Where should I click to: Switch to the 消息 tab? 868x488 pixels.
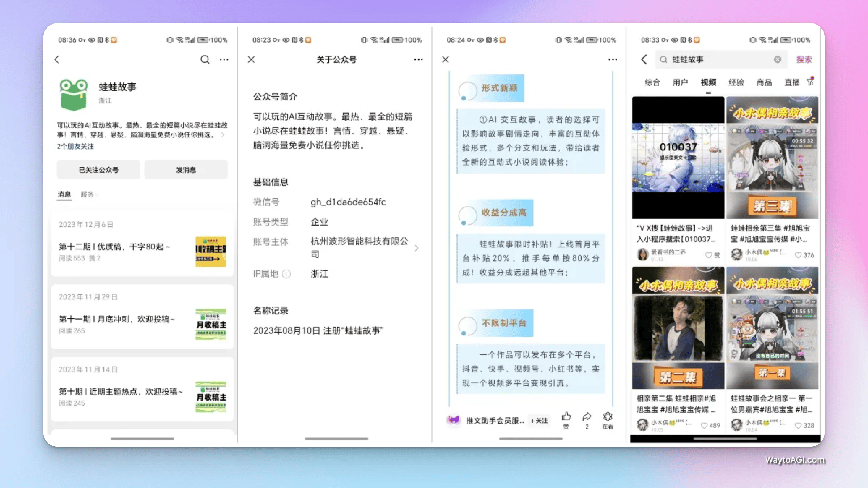[64, 194]
